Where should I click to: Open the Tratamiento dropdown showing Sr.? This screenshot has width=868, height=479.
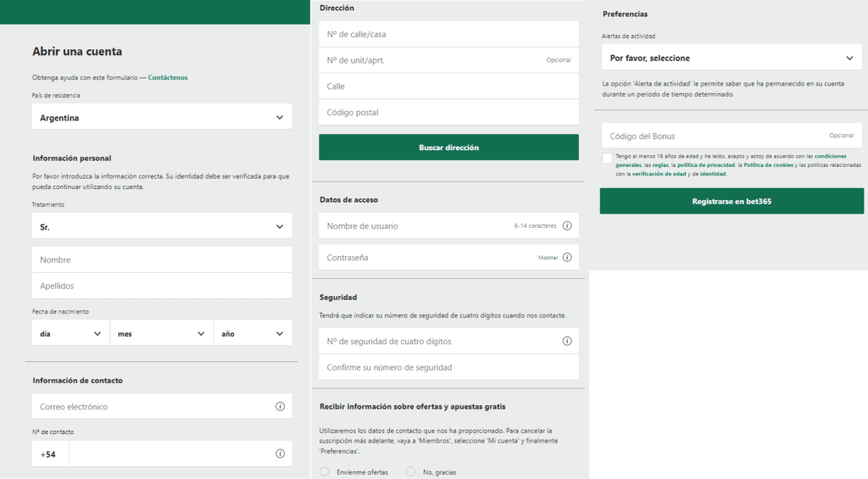pyautogui.click(x=162, y=226)
